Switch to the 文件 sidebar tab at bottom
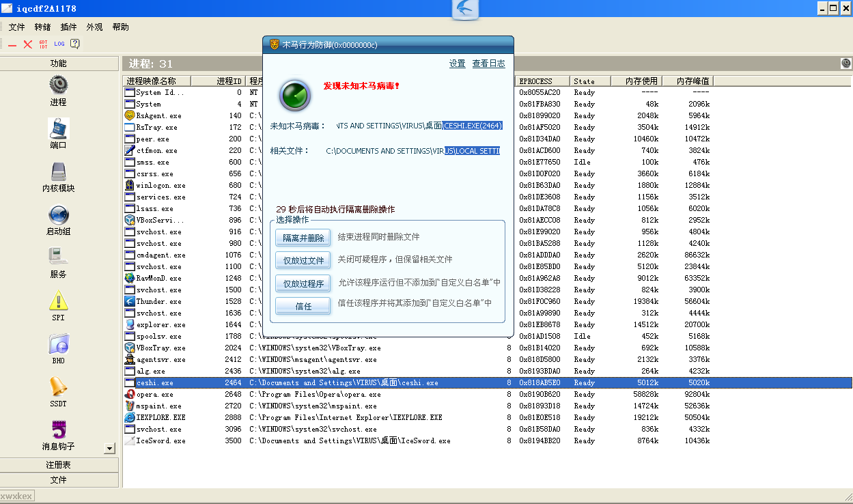This screenshot has width=853, height=504. tap(59, 479)
